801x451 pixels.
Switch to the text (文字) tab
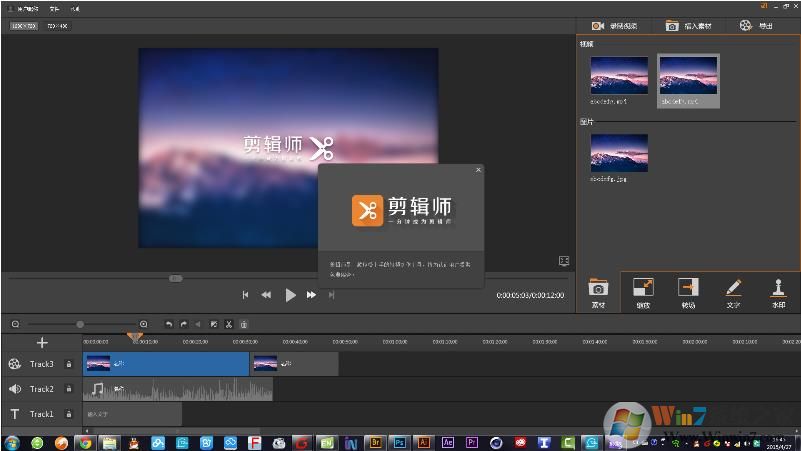[733, 292]
